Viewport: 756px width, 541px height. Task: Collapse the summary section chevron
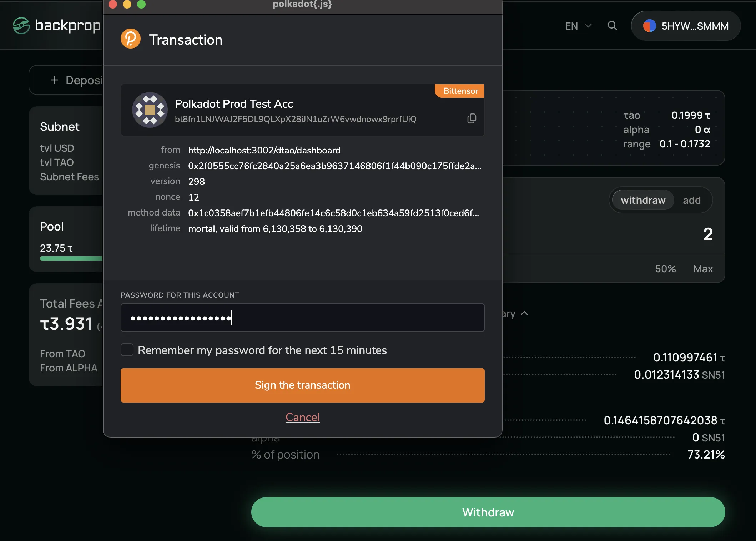coord(524,313)
